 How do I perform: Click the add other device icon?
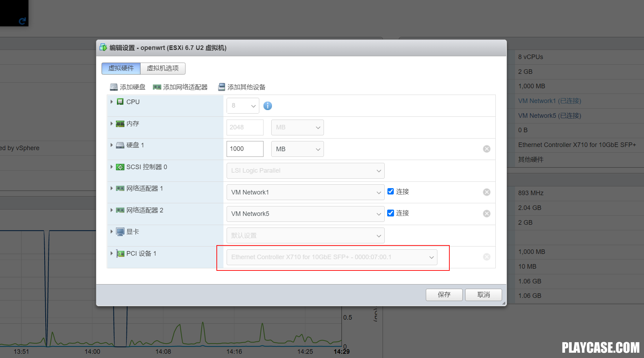pyautogui.click(x=221, y=87)
